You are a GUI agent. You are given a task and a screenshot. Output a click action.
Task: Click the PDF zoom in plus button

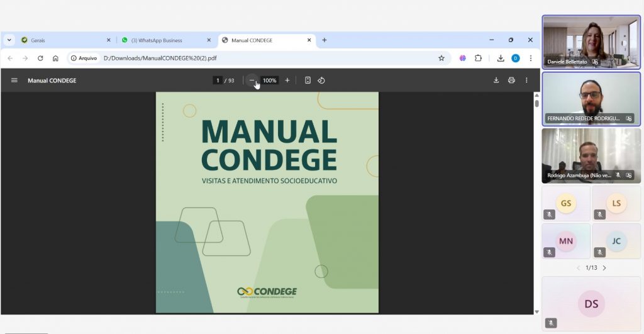287,81
